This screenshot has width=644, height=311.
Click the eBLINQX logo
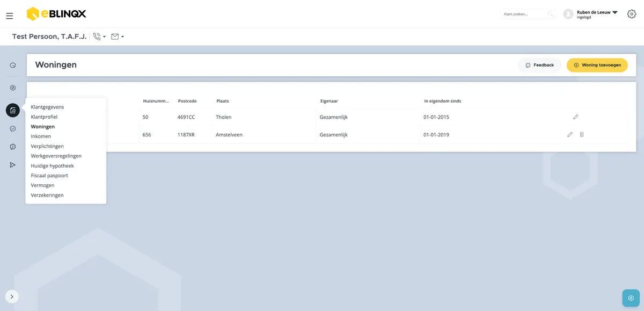(56, 14)
